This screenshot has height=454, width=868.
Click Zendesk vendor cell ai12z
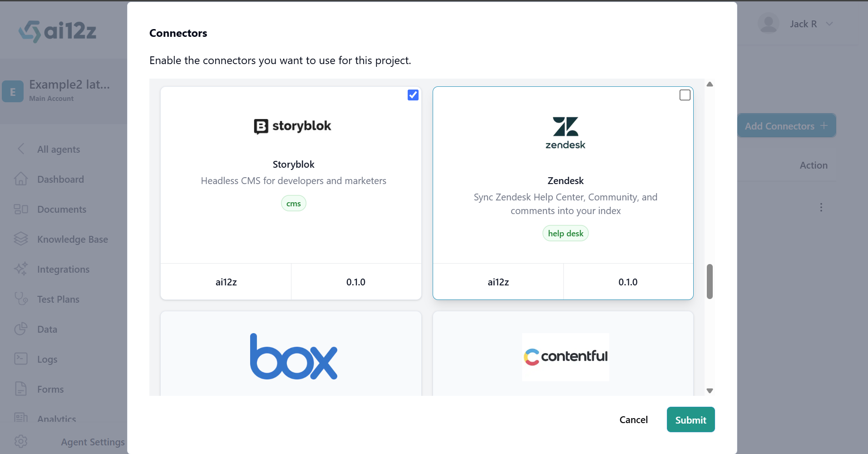tap(498, 282)
